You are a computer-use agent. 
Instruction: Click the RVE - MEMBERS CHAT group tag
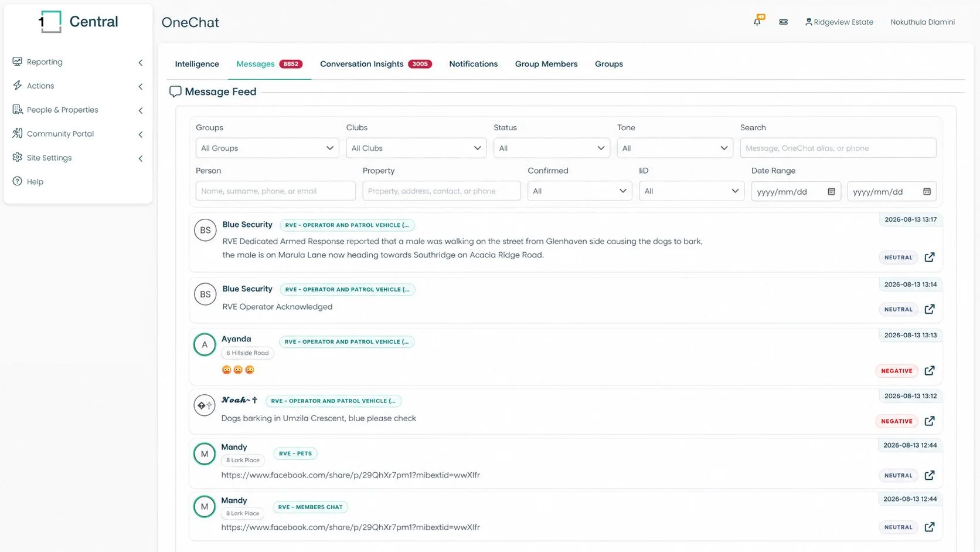click(x=311, y=507)
